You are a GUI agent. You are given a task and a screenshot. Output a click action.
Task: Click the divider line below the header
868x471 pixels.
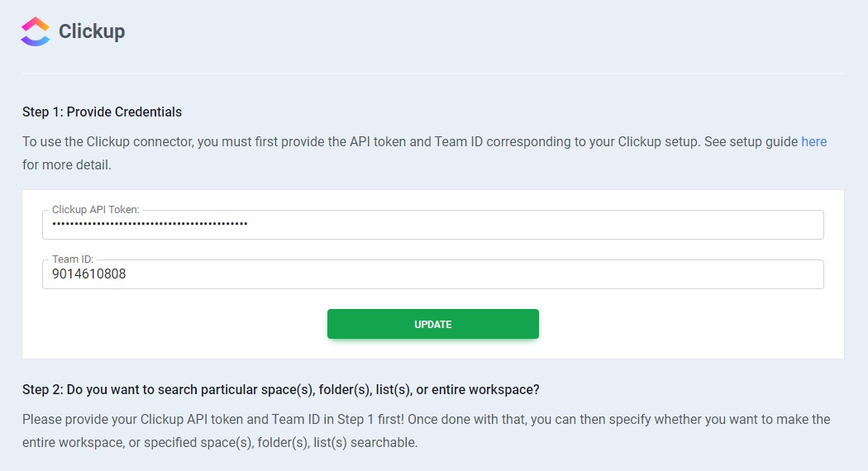432,74
